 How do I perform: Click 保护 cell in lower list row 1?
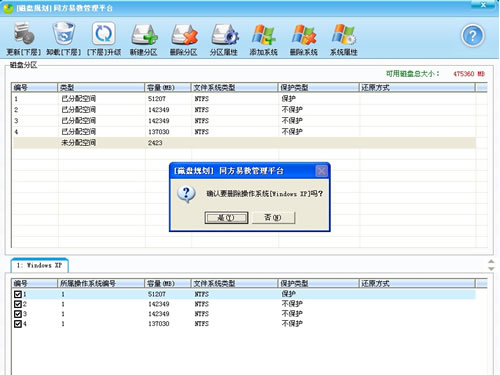click(289, 294)
